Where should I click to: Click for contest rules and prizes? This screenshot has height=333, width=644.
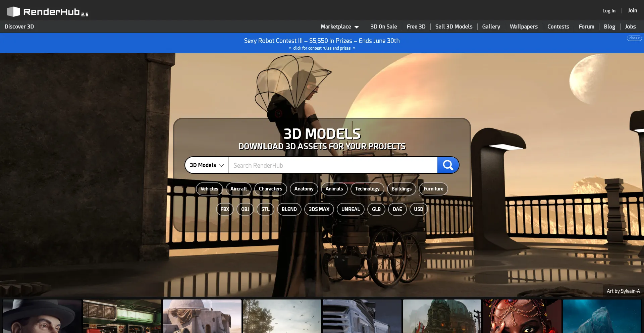click(322, 48)
